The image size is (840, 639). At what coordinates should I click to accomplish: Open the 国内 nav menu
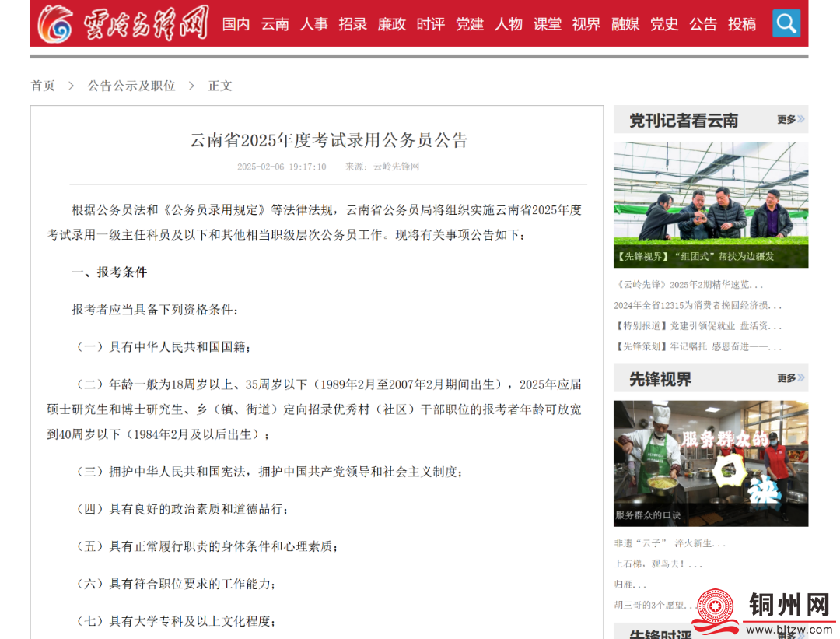click(236, 24)
